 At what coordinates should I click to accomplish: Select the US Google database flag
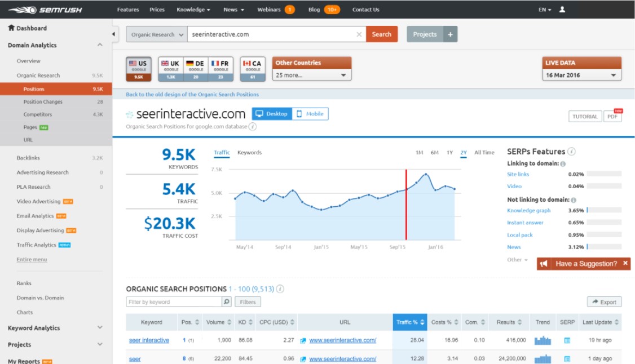139,69
